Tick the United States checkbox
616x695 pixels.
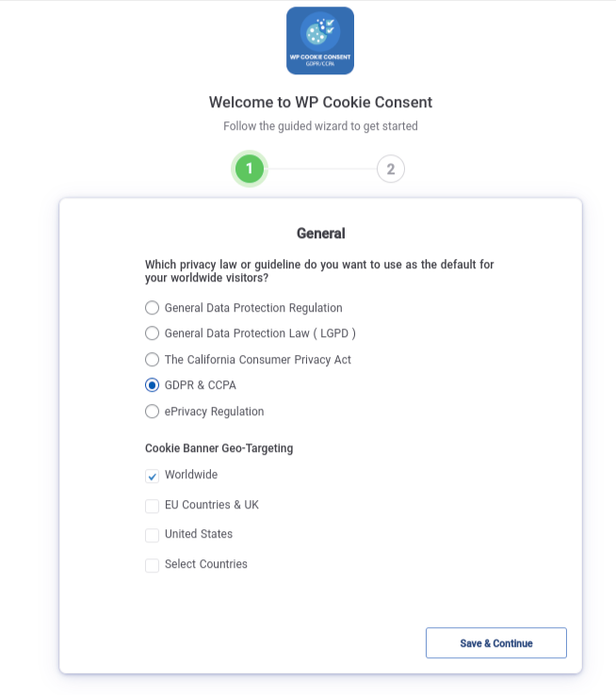tap(152, 536)
